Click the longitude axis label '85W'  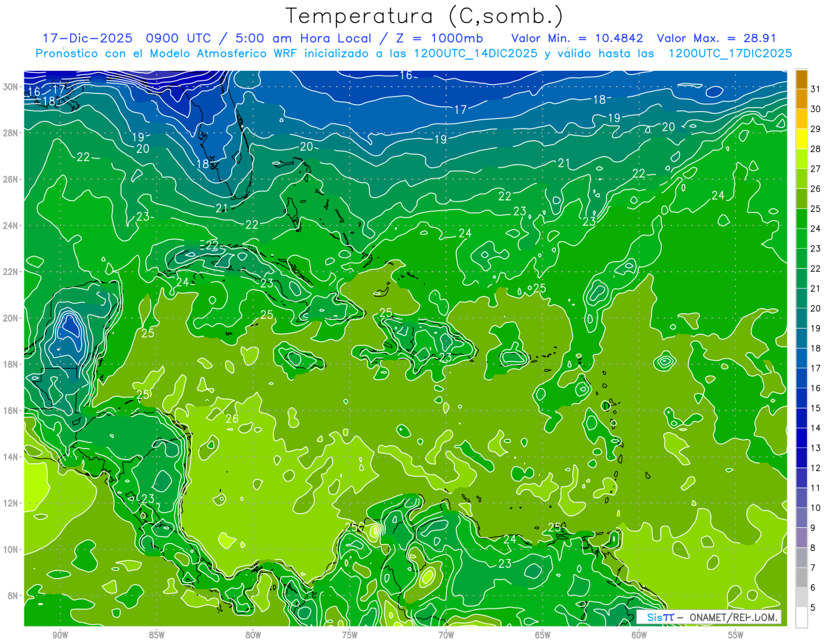click(156, 635)
